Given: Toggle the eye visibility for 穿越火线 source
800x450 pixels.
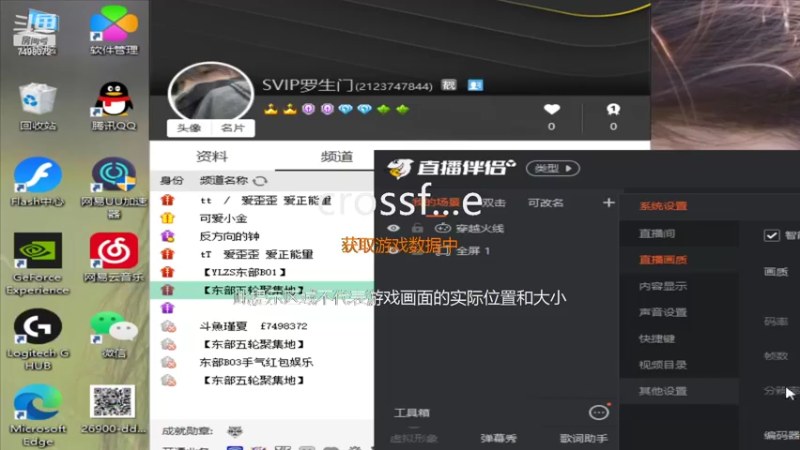Looking at the screenshot, I should [x=393, y=228].
